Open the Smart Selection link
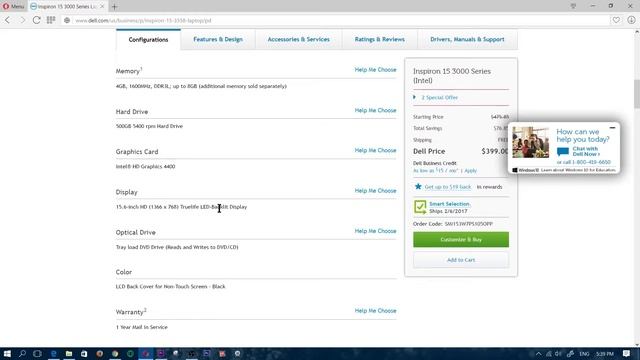The height and width of the screenshot is (360, 640). (449, 204)
